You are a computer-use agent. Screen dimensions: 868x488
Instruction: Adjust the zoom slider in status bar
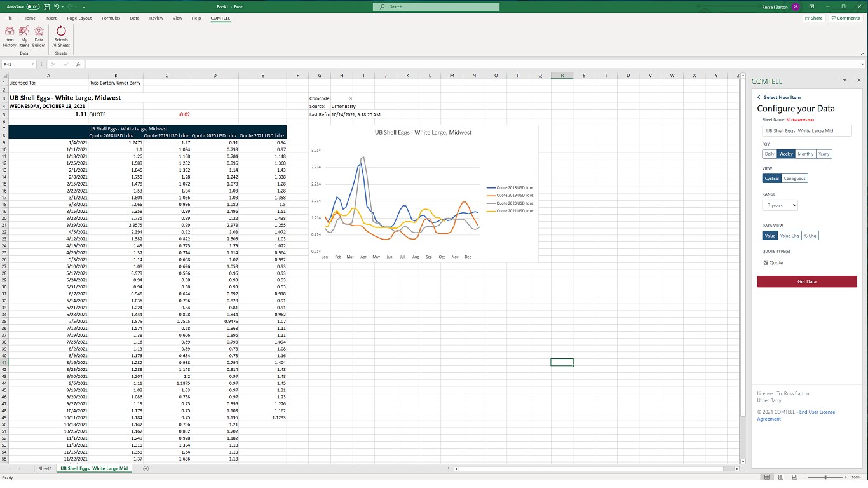tap(825, 477)
